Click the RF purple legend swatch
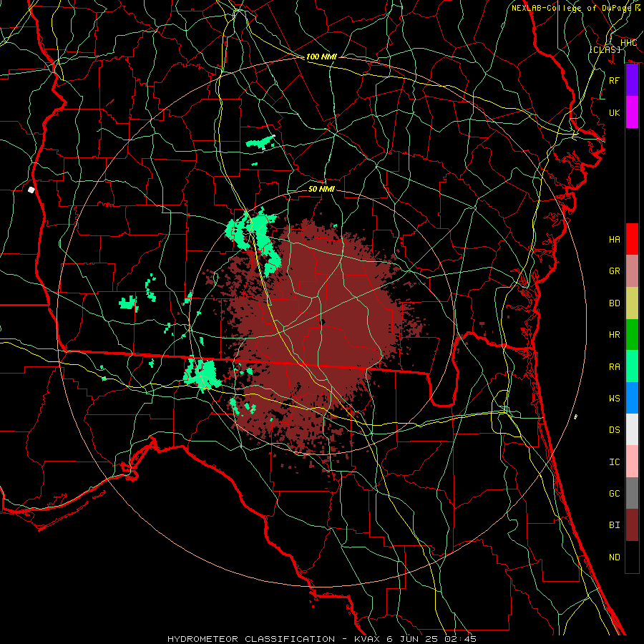 point(632,80)
